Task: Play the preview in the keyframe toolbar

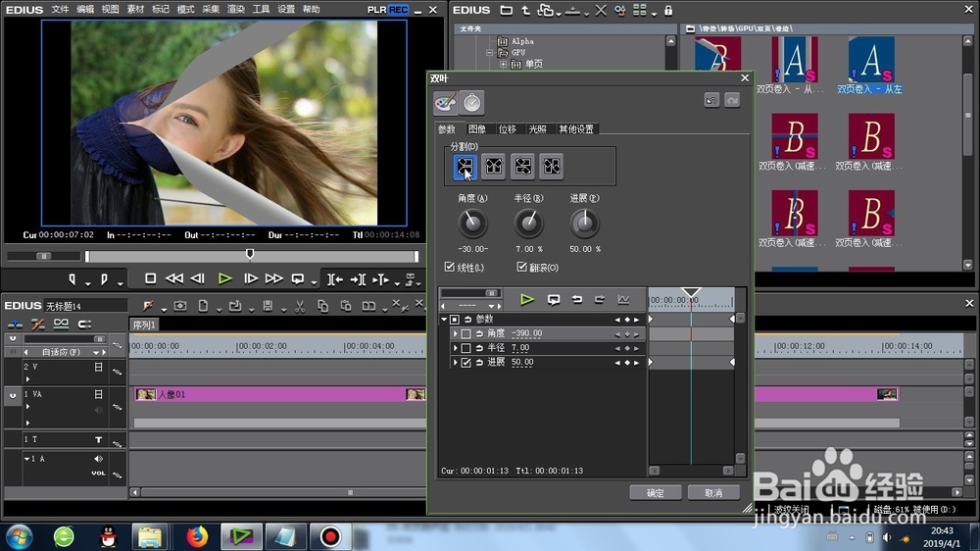Action: (x=527, y=300)
